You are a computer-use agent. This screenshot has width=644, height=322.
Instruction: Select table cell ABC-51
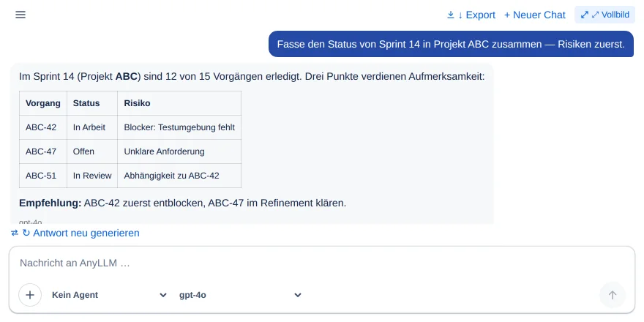[x=43, y=176]
